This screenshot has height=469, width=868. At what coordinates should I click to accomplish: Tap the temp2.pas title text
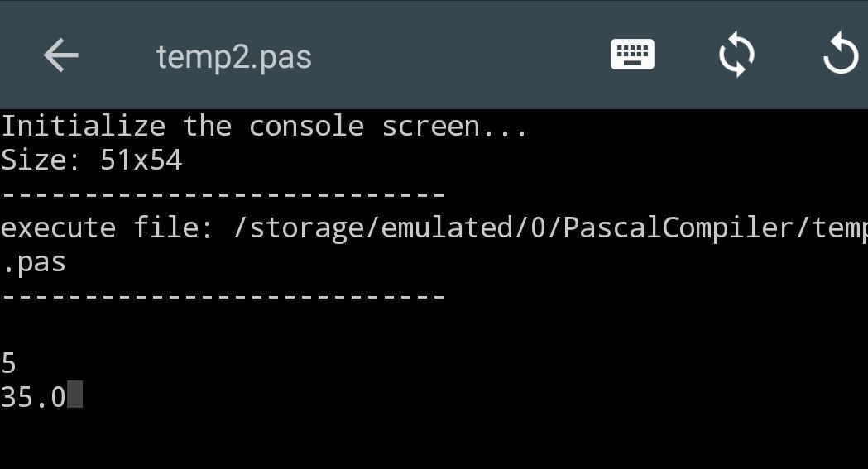pos(233,57)
